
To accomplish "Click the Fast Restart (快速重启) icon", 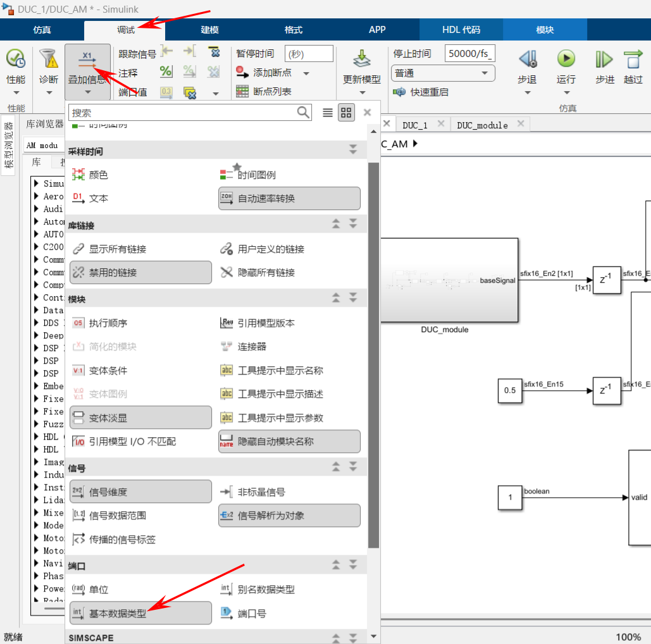I will tap(399, 92).
